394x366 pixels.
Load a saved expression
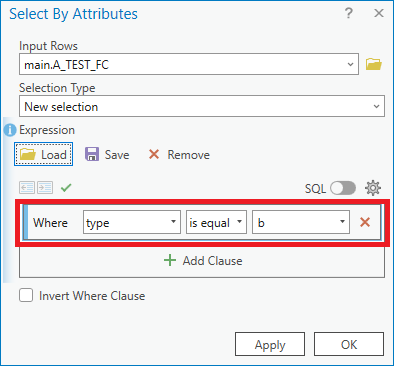coord(43,154)
